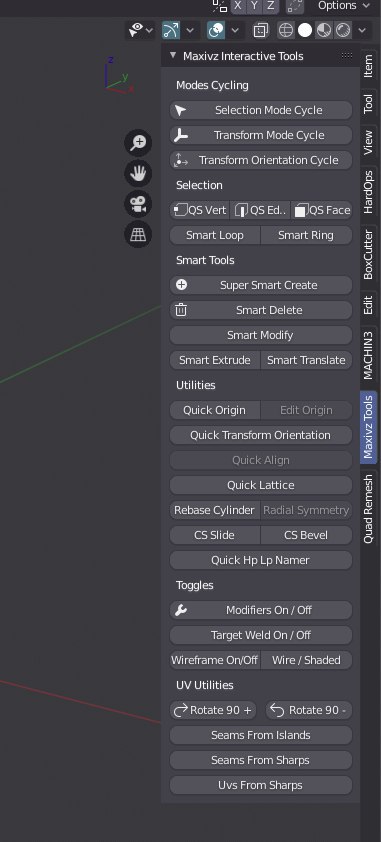Click Transform Mode Cycle button

click(261, 135)
